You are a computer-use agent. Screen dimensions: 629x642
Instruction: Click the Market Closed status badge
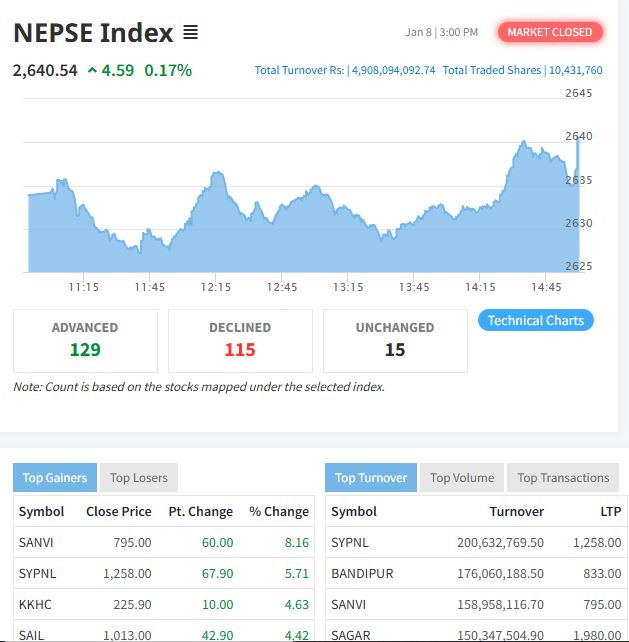click(x=549, y=32)
